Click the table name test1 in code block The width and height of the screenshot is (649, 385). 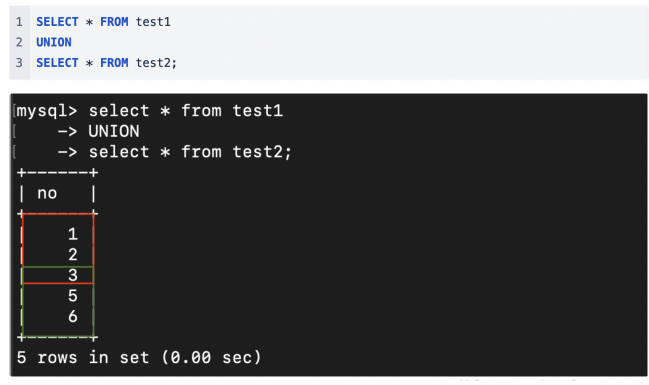coord(153,22)
